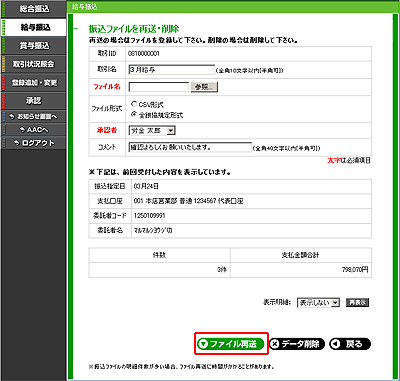Viewport: 400px width, 381px height.
Task: Open the 総合振込 menu item
Action: pyautogui.click(x=33, y=9)
